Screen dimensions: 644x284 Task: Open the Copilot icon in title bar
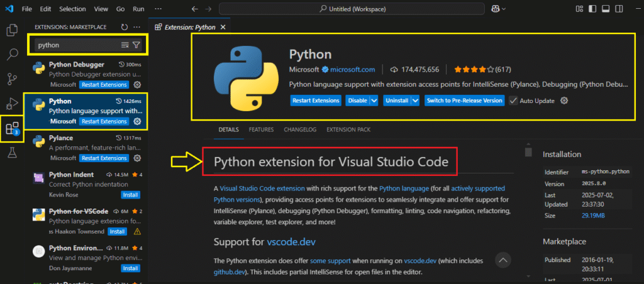click(x=494, y=9)
